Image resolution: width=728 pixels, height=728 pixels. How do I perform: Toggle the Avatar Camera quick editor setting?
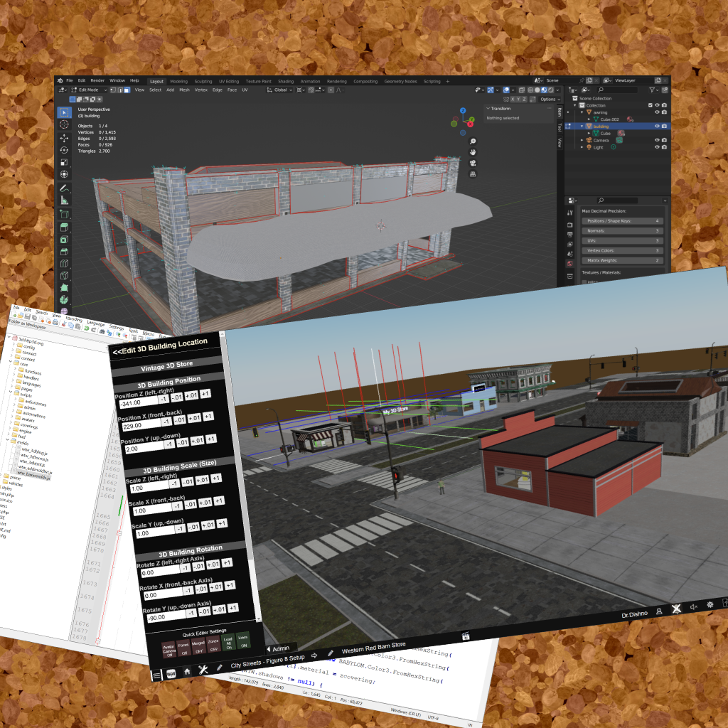168,650
